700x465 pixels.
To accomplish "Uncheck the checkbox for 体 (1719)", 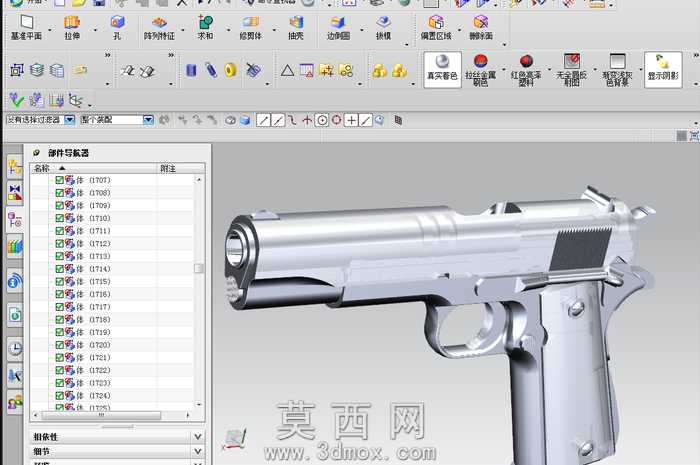I will [59, 332].
